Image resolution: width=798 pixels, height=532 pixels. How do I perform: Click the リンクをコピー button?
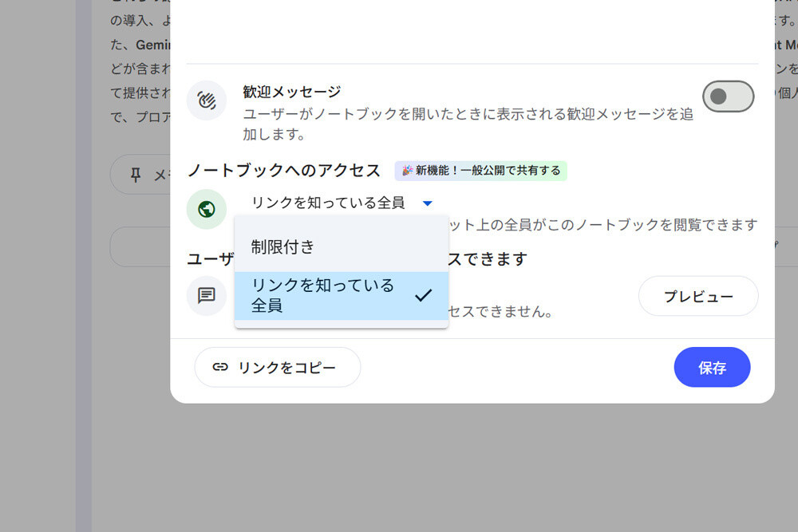[x=278, y=367]
